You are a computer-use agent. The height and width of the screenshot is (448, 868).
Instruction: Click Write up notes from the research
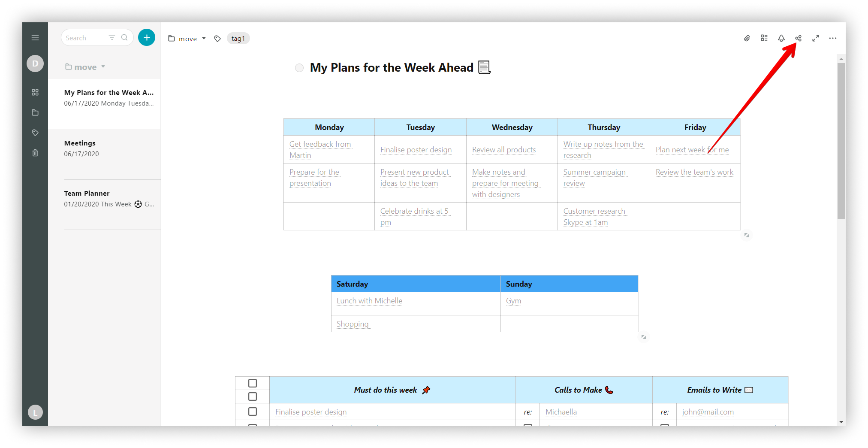pos(603,150)
